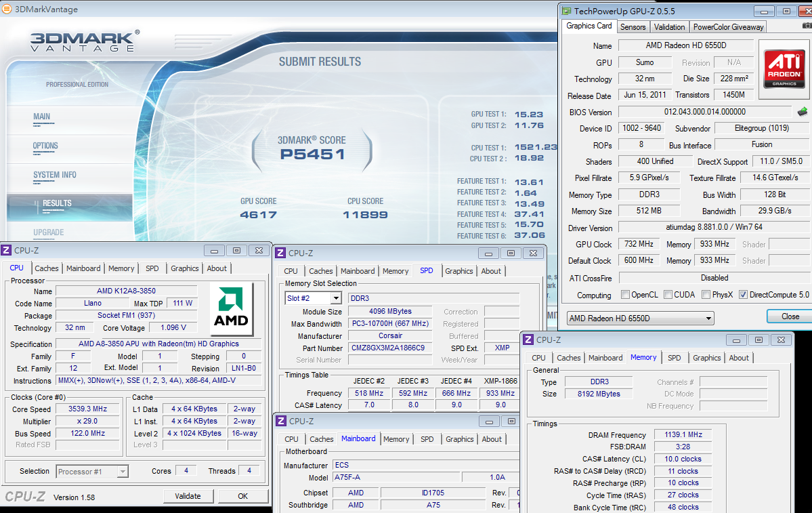Select the Graphics Card tab in GPU-Z
The width and height of the screenshot is (812, 513).
[589, 25]
